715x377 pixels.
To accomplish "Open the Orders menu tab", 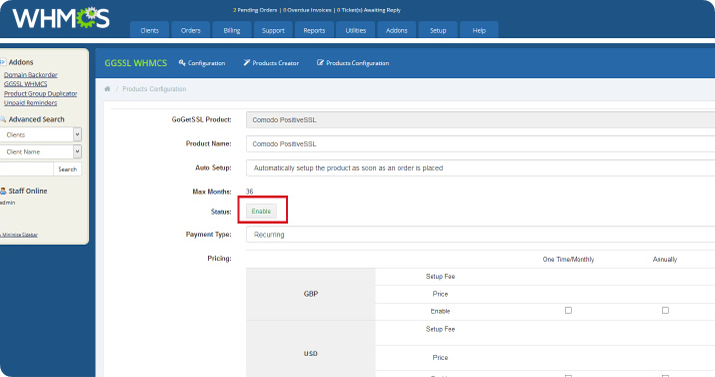I will [191, 30].
